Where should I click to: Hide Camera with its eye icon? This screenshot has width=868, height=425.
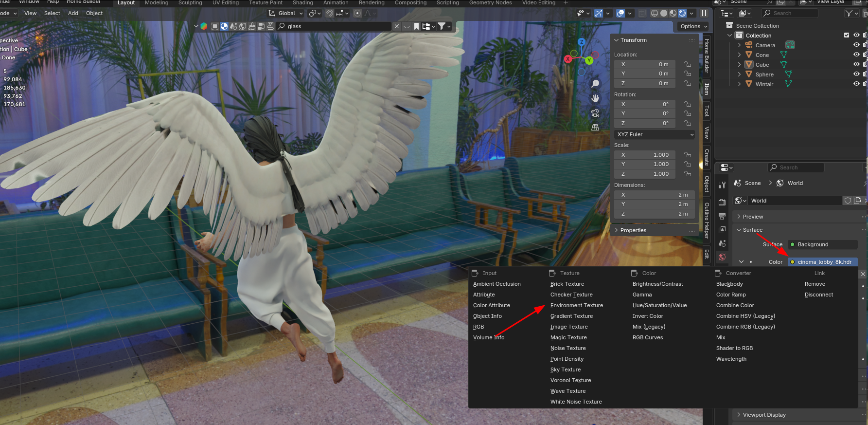click(856, 45)
